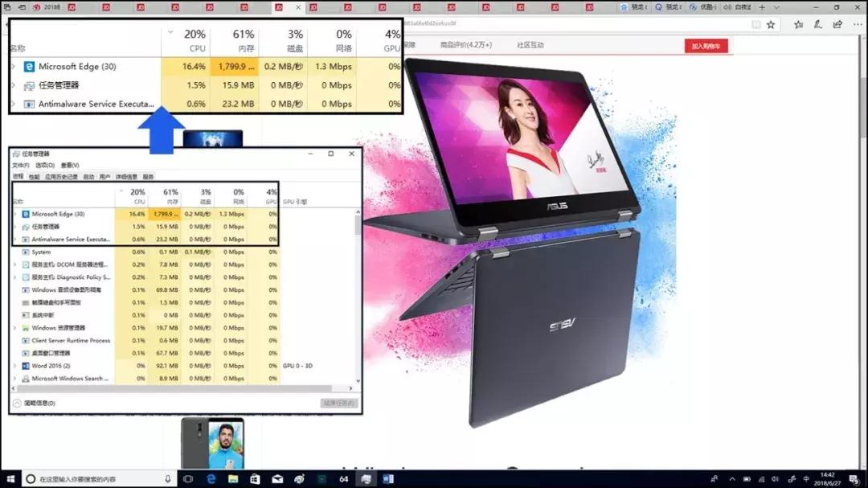Image resolution: width=868 pixels, height=488 pixels.
Task: Select the Client Server Runtime Process row
Action: (146, 341)
